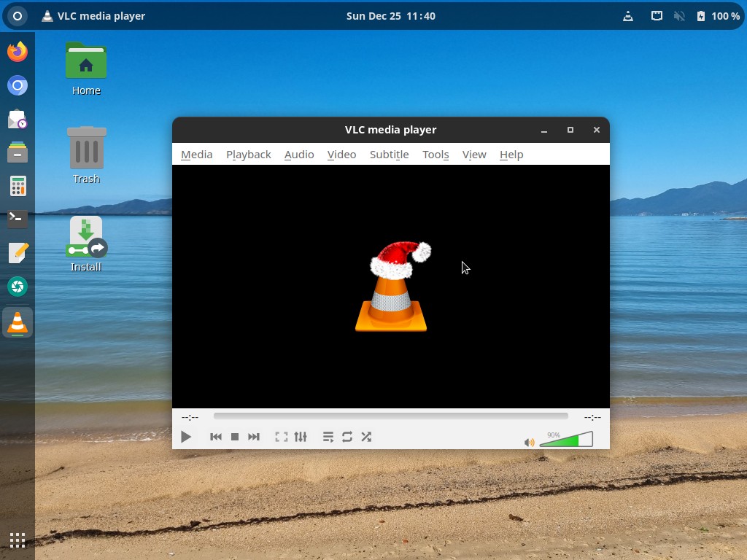The width and height of the screenshot is (747, 560).
Task: Skip to the previous media track
Action: pyautogui.click(x=216, y=437)
